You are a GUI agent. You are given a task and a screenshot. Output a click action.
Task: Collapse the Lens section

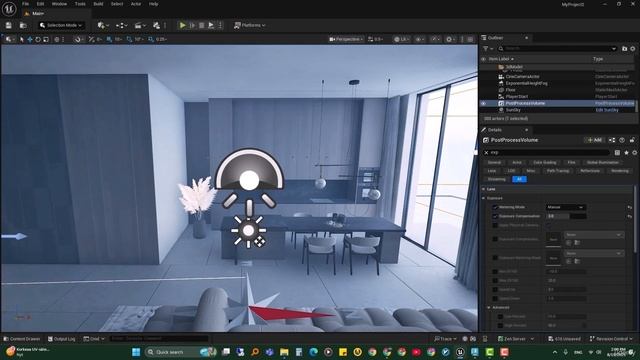[484, 189]
